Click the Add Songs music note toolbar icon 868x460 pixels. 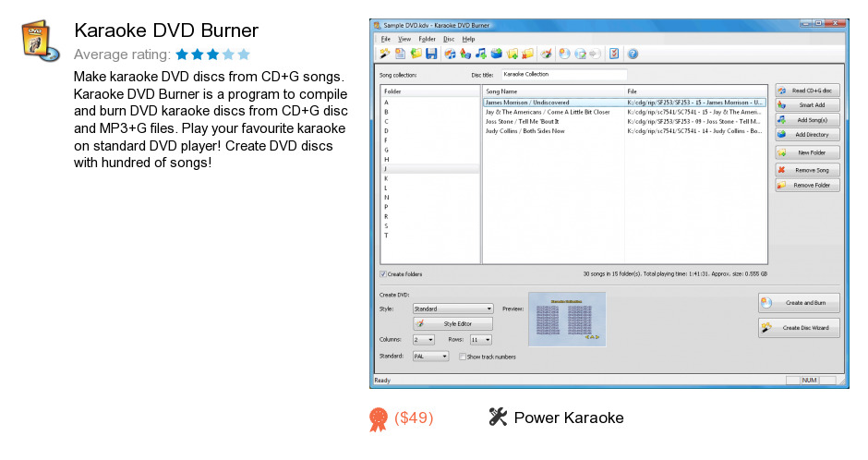(x=481, y=54)
